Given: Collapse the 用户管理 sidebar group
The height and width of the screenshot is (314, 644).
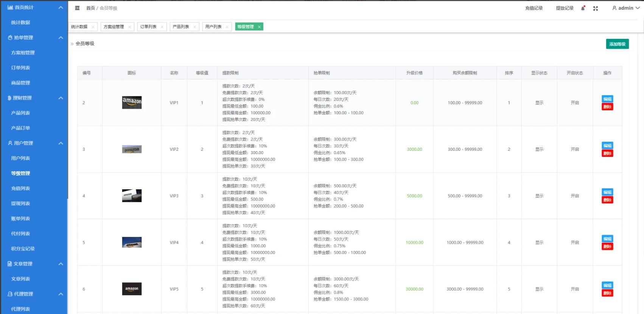Looking at the screenshot, I should click(x=61, y=143).
